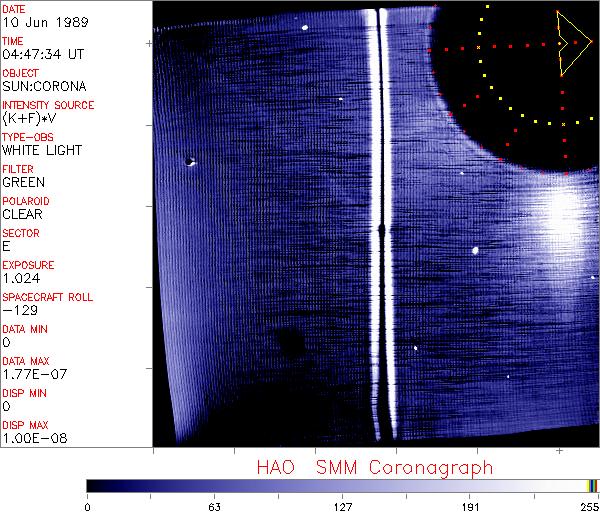The height and width of the screenshot is (512, 600).
Task: Click the GREEN filter value
Action: click(23, 182)
